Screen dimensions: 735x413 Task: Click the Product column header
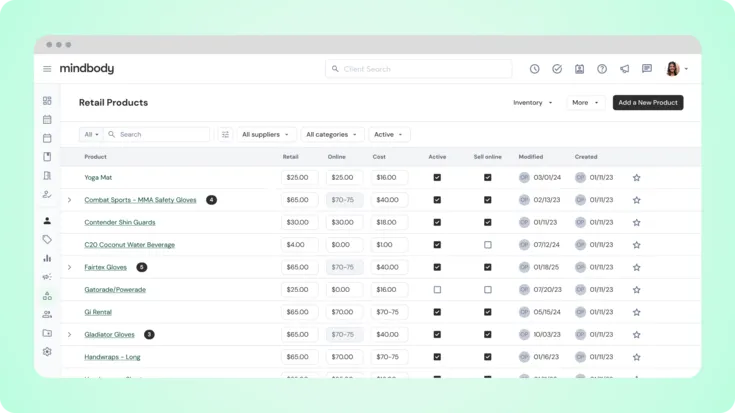coord(95,157)
